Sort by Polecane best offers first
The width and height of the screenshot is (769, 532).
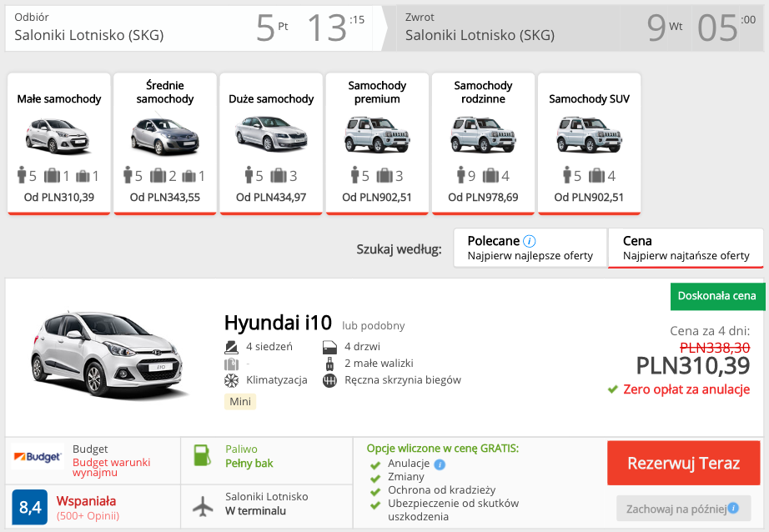click(530, 248)
